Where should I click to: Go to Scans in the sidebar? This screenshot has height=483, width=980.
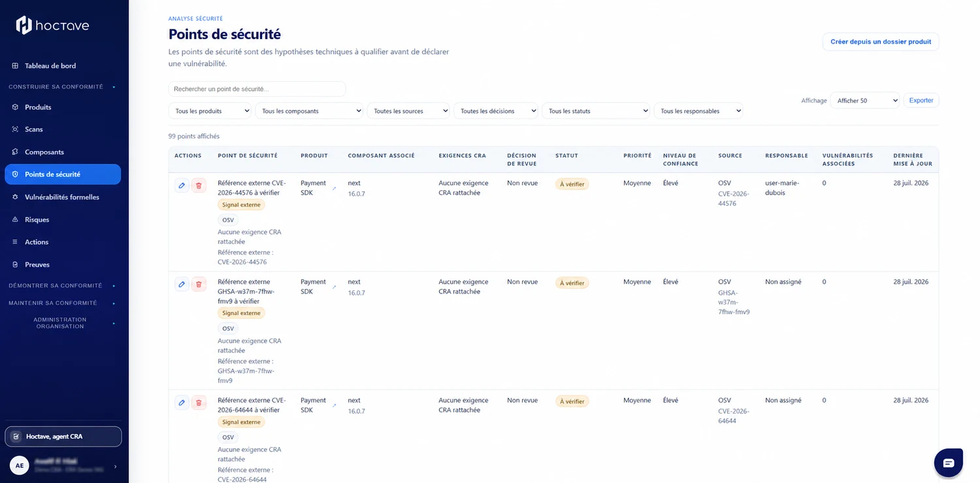63,129
